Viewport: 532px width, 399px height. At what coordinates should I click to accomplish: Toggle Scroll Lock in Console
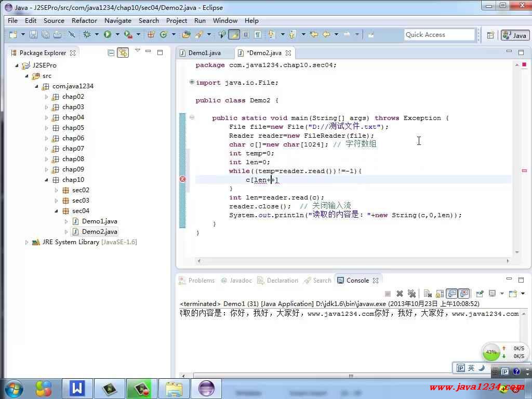440,294
